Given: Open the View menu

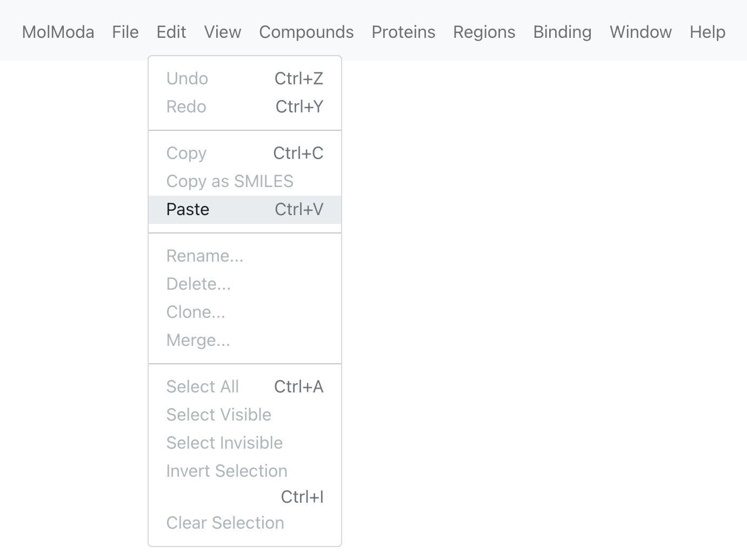Looking at the screenshot, I should tap(223, 32).
